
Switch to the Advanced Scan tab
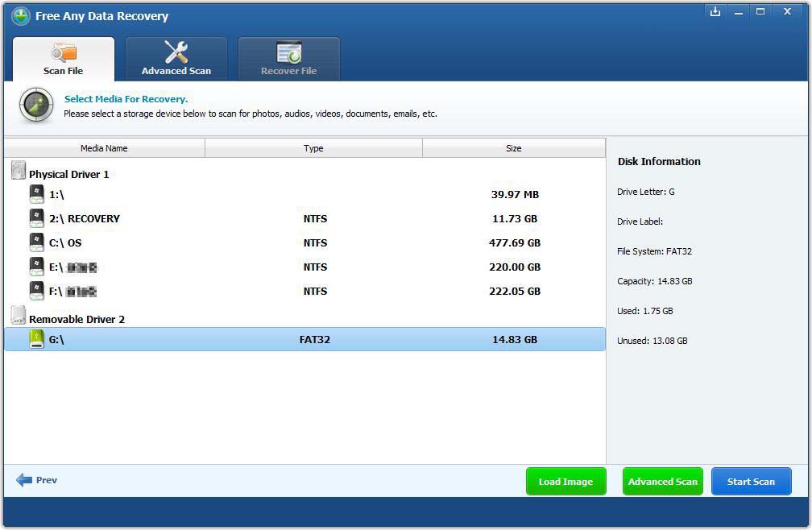tap(176, 60)
